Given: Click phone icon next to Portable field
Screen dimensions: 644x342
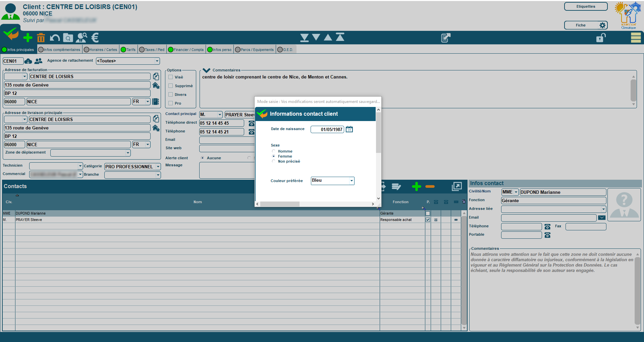Looking at the screenshot, I should pos(547,235).
